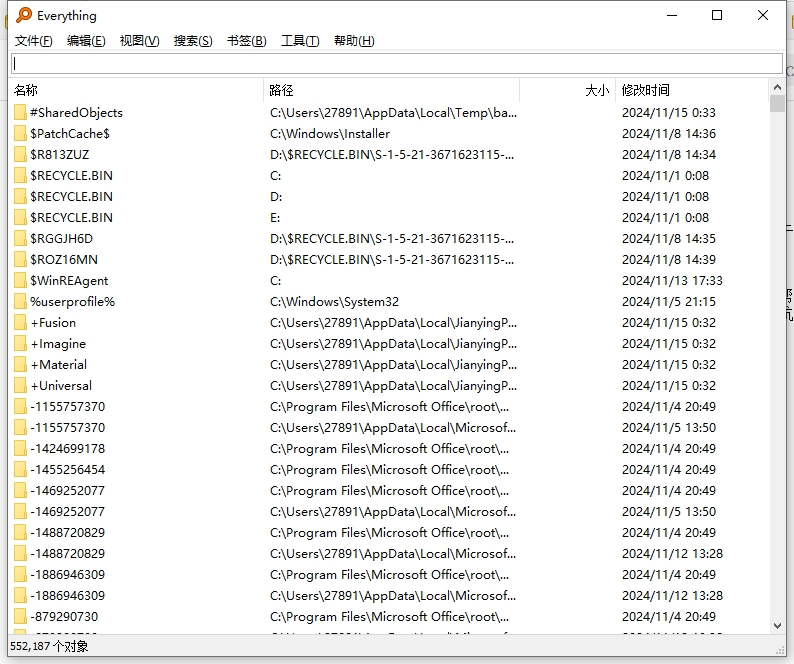Select the -879290730 name text
The image size is (794, 664).
click(64, 616)
